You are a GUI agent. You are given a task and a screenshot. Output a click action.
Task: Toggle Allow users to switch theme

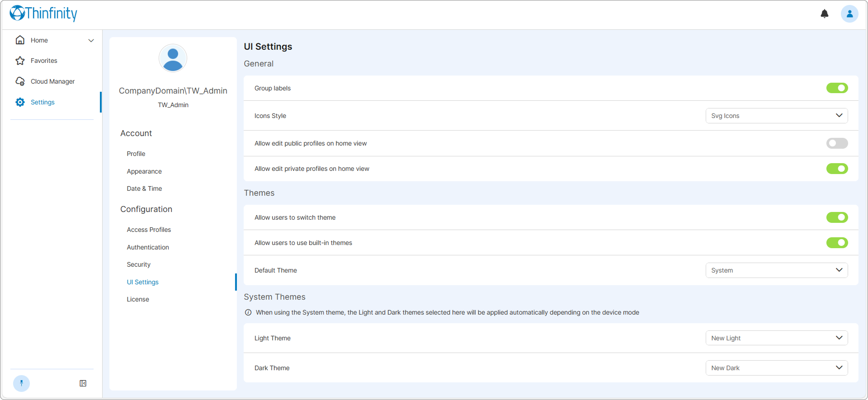pos(837,217)
